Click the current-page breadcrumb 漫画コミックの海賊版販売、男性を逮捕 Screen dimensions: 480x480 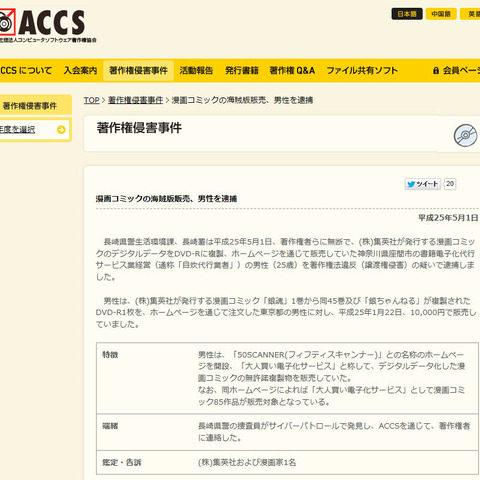click(x=242, y=100)
